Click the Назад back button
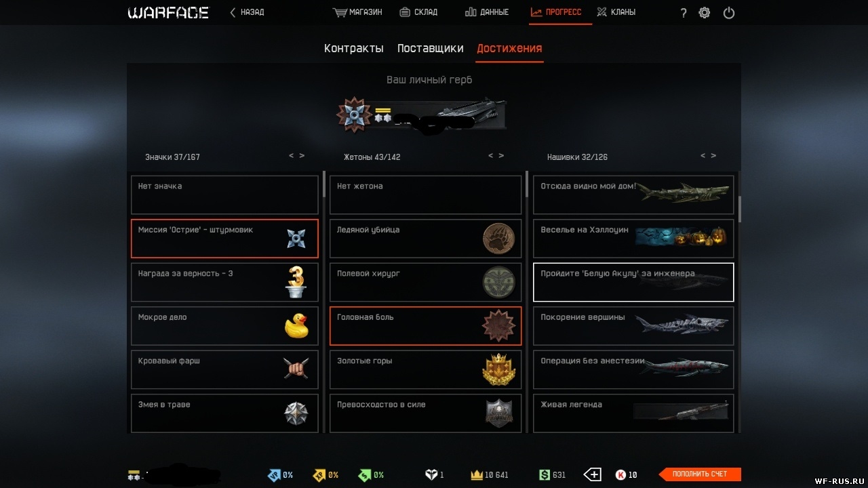This screenshot has height=488, width=868. [x=247, y=12]
